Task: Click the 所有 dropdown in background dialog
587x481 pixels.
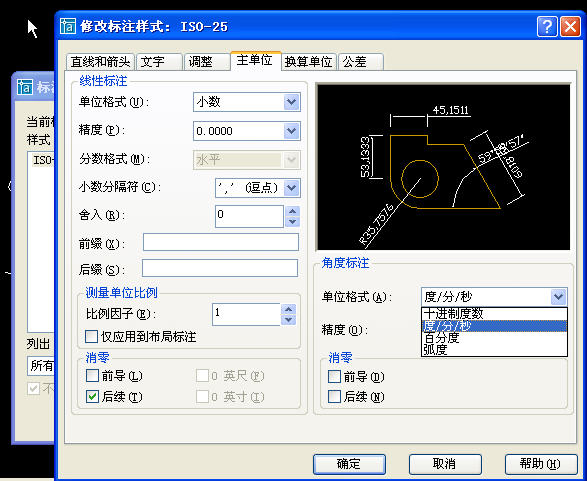Action: (x=41, y=366)
